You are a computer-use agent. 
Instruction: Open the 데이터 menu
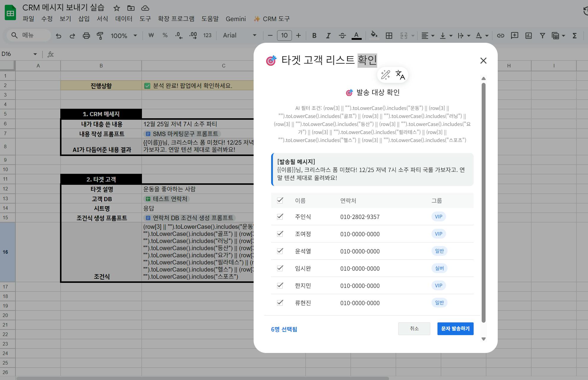pos(124,19)
